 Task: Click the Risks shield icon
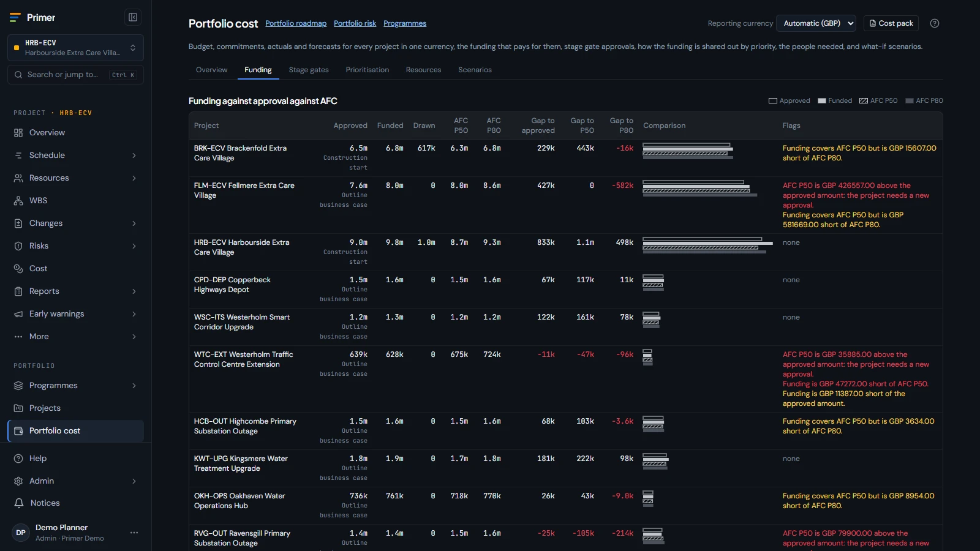pyautogui.click(x=18, y=246)
